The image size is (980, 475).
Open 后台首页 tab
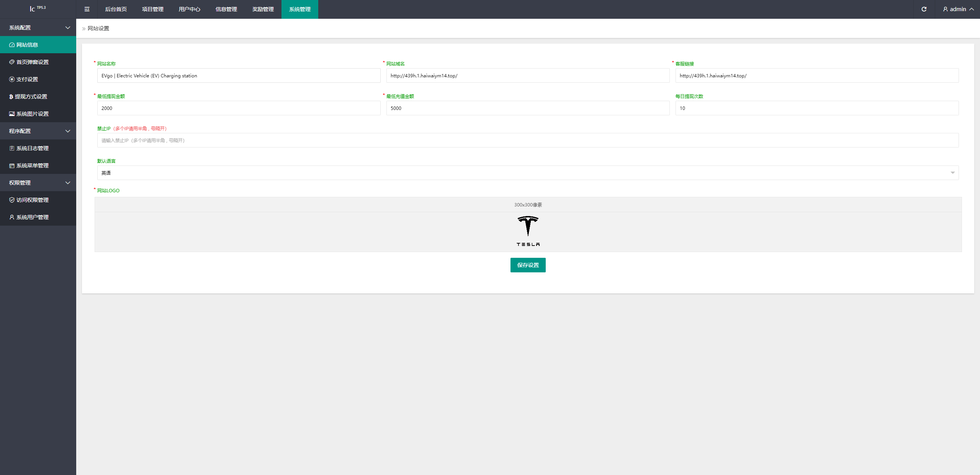(116, 9)
